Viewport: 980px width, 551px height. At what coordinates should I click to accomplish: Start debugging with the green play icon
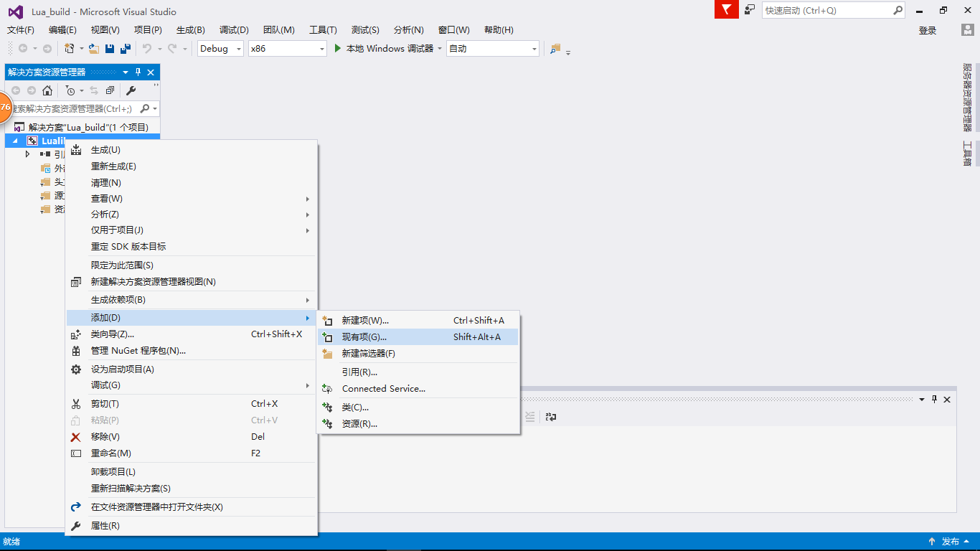point(339,49)
